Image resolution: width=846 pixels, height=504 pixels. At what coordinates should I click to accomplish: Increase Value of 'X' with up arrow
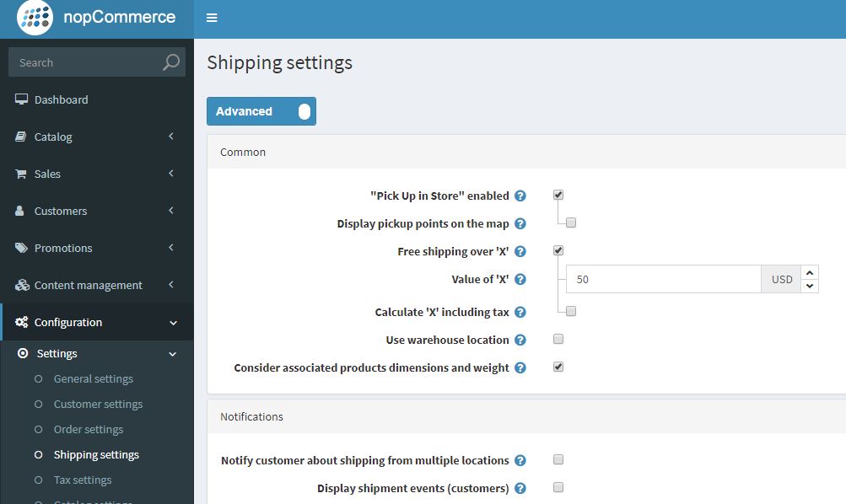[810, 272]
